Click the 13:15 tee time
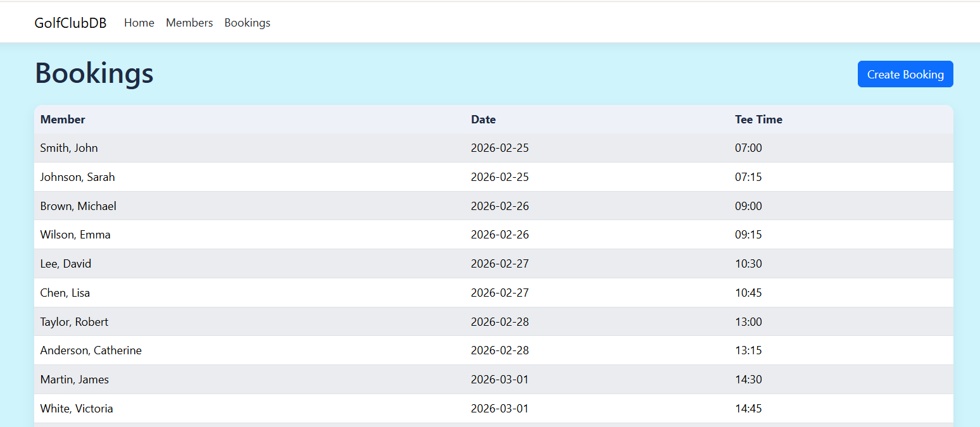 click(x=749, y=350)
